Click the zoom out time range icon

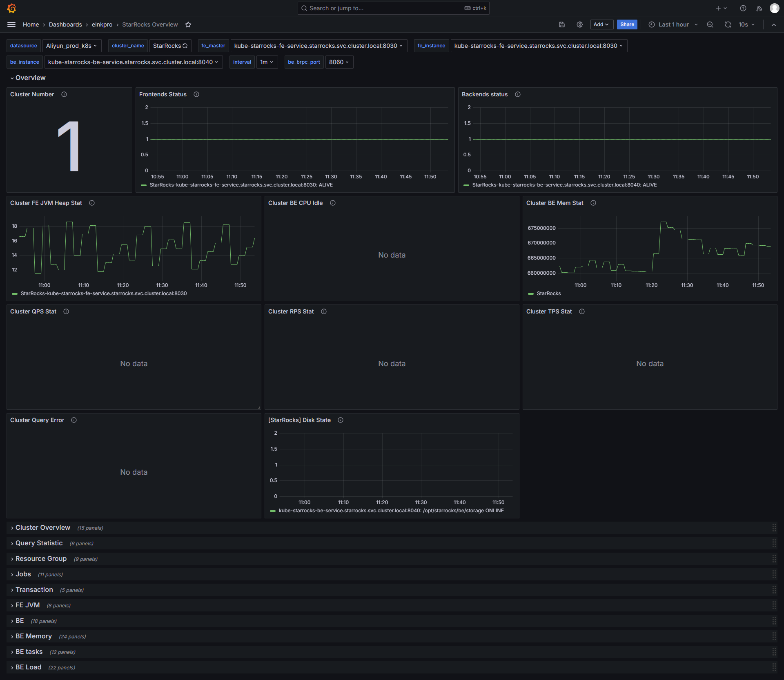[710, 24]
